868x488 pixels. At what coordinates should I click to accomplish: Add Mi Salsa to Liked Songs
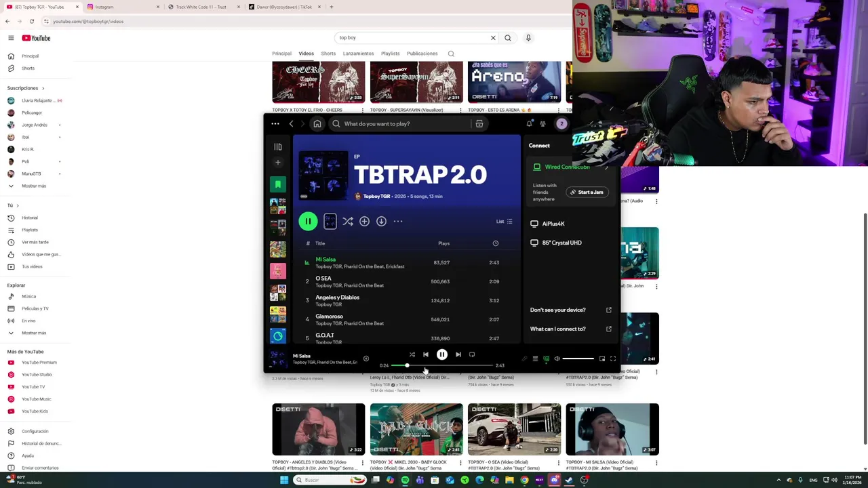click(366, 359)
